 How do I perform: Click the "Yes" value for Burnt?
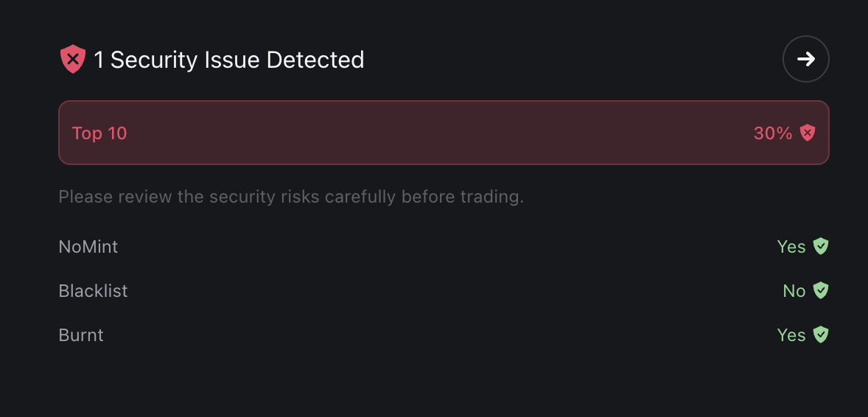click(791, 335)
